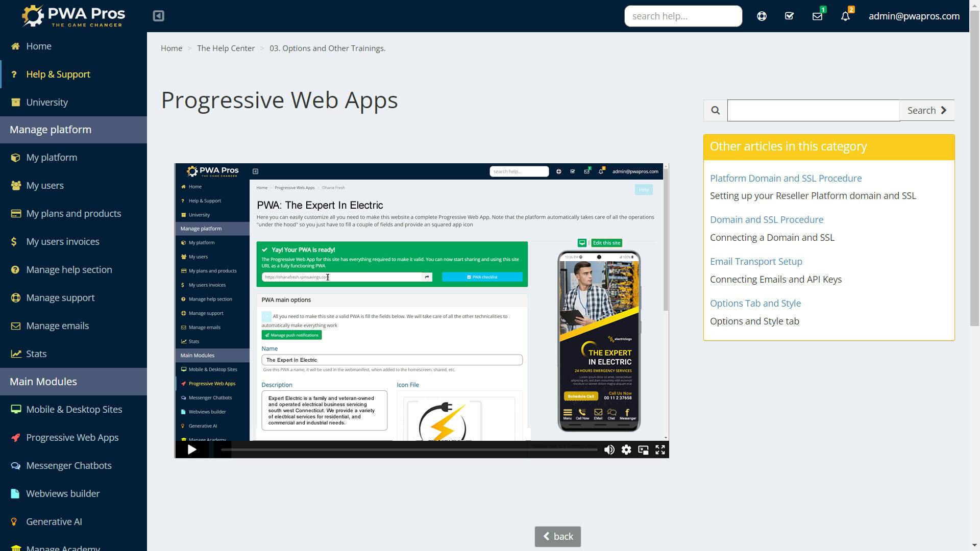Open the video settings gear
The image size is (980, 551).
626,449
